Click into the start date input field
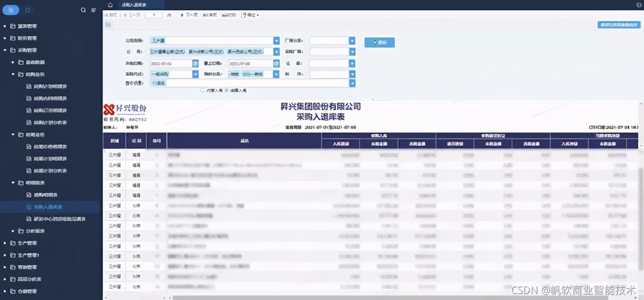 pyautogui.click(x=171, y=63)
